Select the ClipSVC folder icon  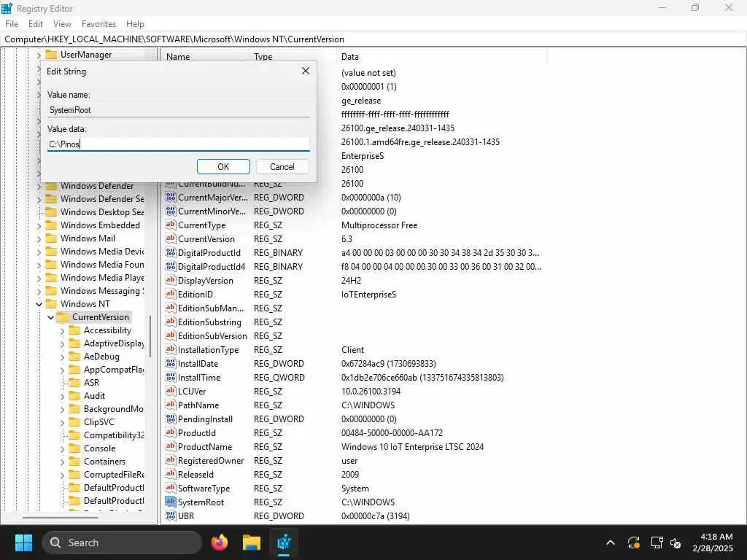pyautogui.click(x=74, y=422)
